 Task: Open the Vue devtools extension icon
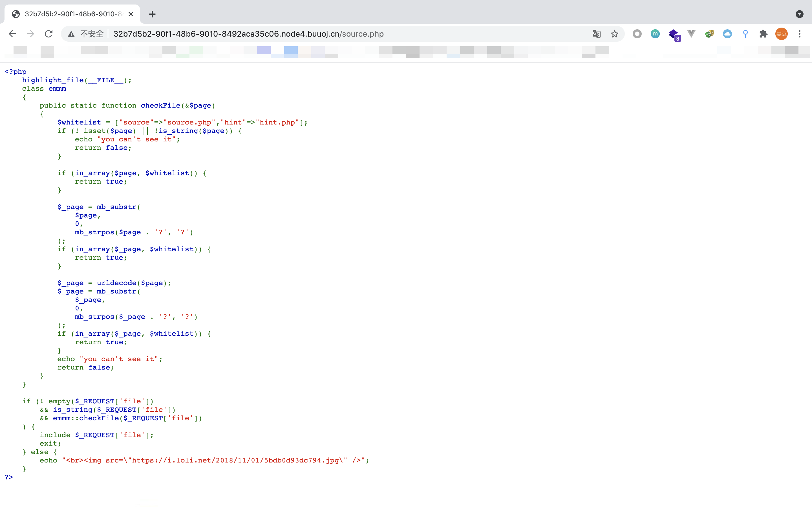691,34
